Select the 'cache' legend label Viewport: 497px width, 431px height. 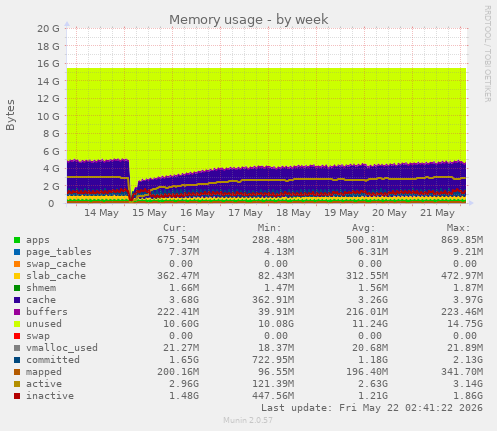pyautogui.click(x=41, y=300)
